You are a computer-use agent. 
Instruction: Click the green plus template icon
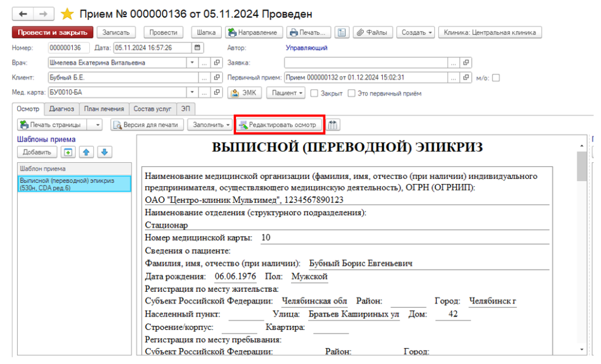68,152
